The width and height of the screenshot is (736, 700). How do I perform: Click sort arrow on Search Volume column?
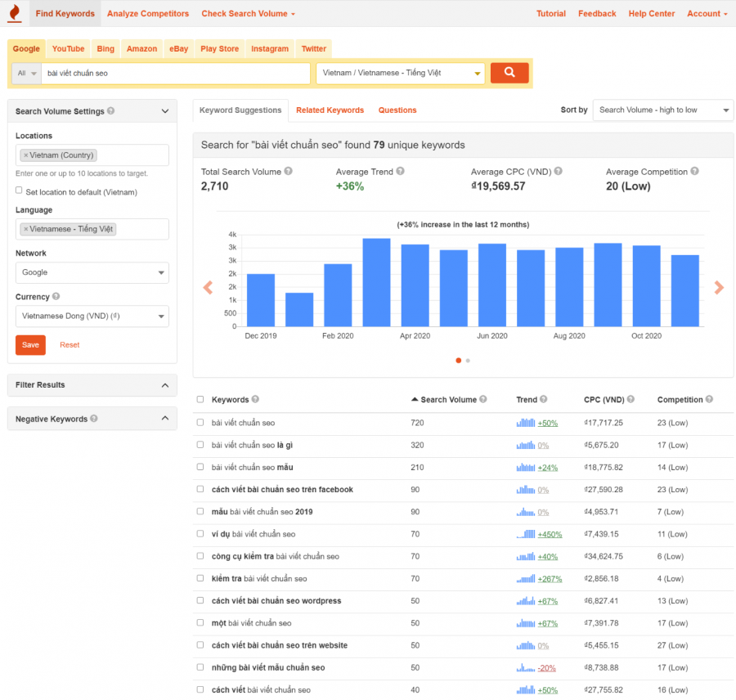(415, 399)
